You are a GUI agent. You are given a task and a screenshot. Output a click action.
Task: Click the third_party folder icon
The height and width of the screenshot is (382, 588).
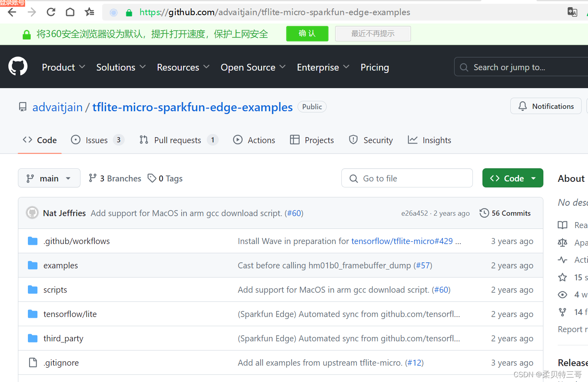[33, 338]
